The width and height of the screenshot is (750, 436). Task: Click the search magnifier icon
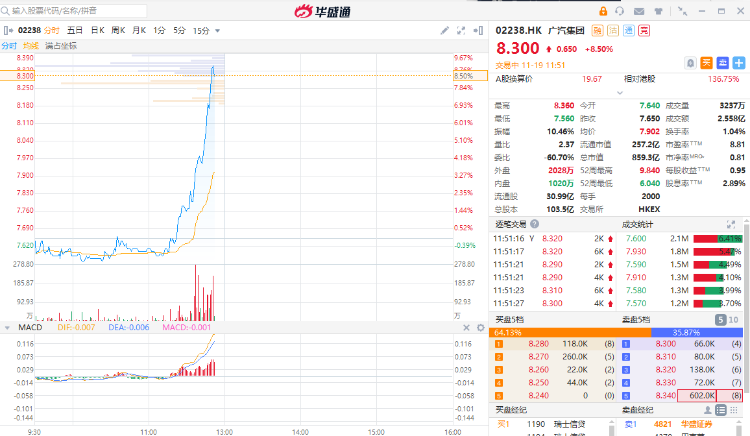click(x=5, y=11)
